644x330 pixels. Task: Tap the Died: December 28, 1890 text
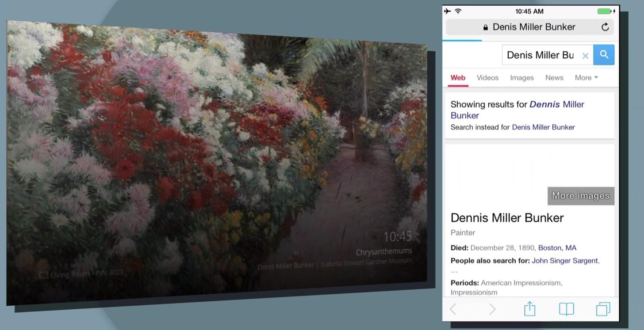[492, 248]
